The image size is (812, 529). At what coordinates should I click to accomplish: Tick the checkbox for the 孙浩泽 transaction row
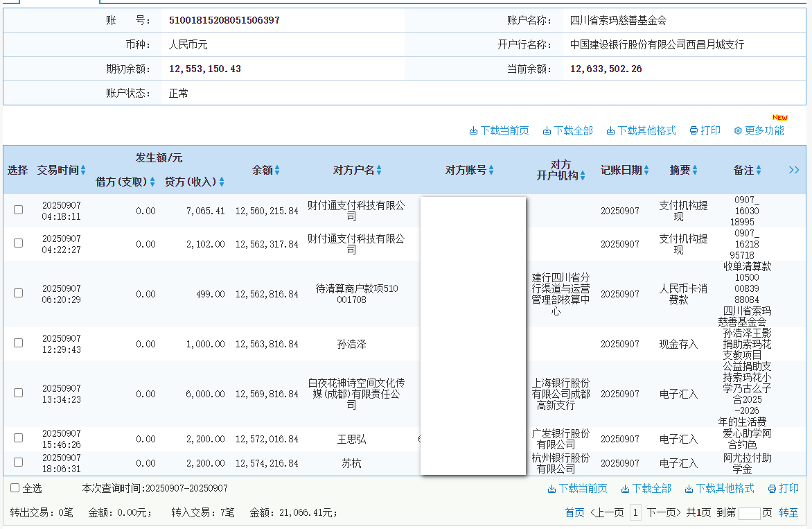coord(19,343)
